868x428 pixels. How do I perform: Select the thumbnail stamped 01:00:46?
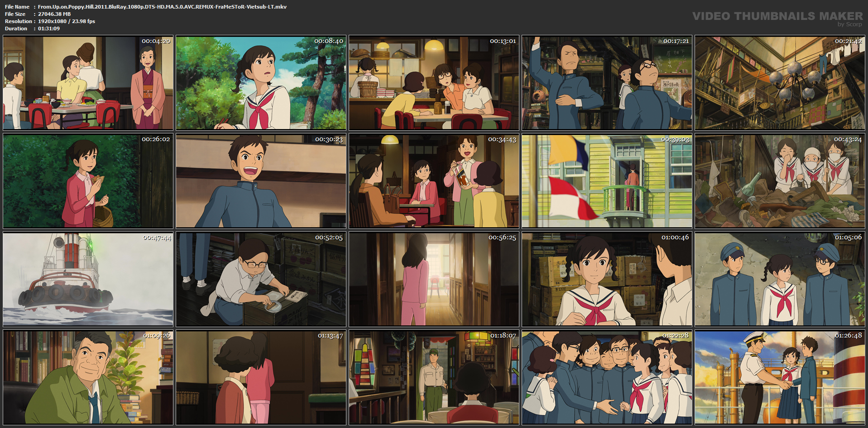[x=607, y=279]
